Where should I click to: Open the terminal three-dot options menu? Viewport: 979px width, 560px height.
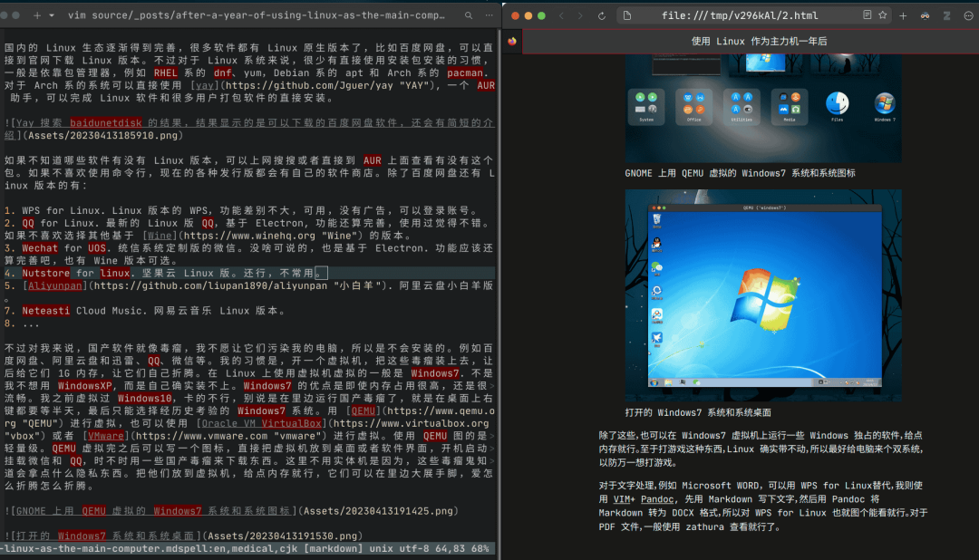coord(489,15)
